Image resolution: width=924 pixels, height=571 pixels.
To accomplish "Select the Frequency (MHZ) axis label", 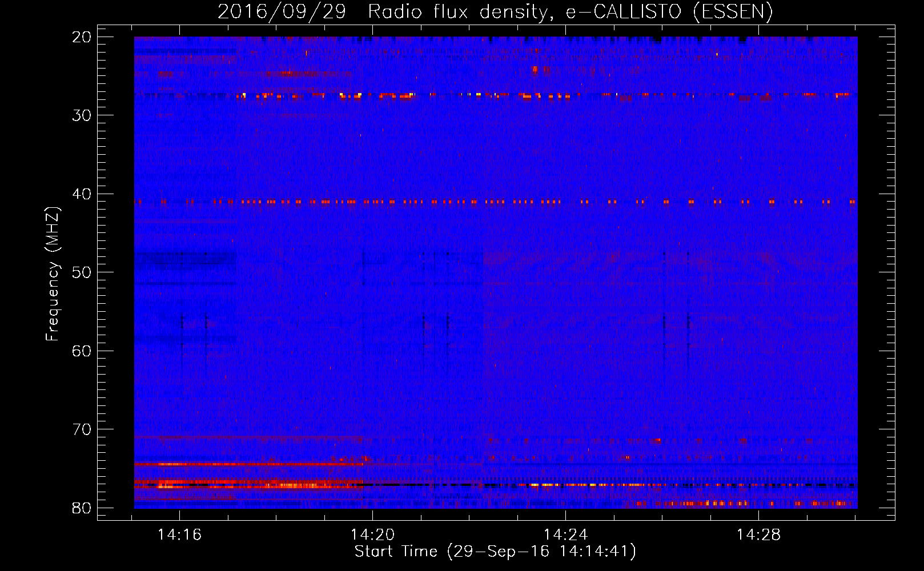I will pos(52,274).
